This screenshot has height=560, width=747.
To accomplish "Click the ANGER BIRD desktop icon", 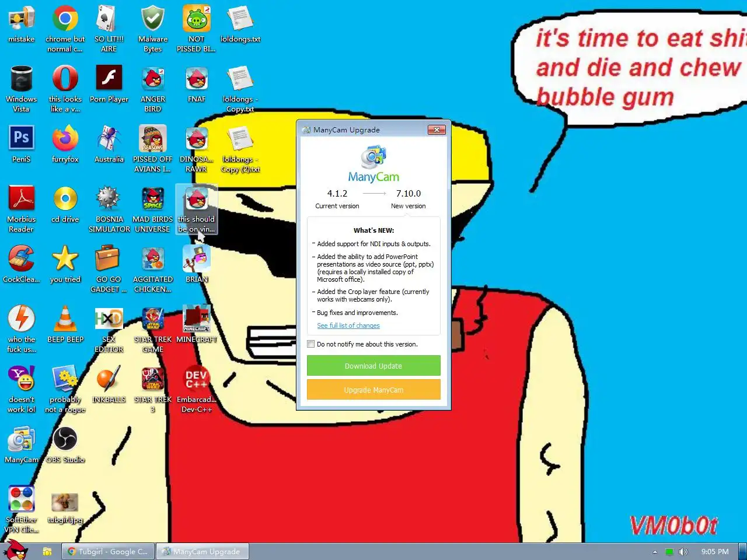I will click(x=153, y=79).
